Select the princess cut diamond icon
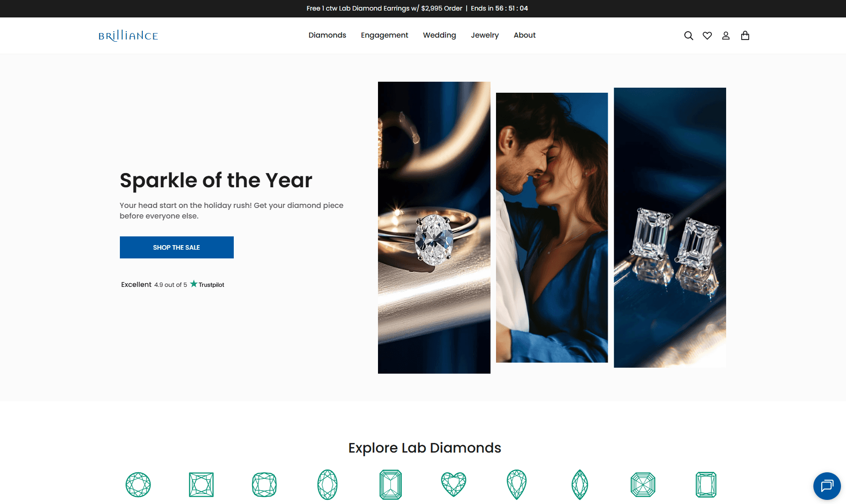This screenshot has height=504, width=846. [x=201, y=485]
